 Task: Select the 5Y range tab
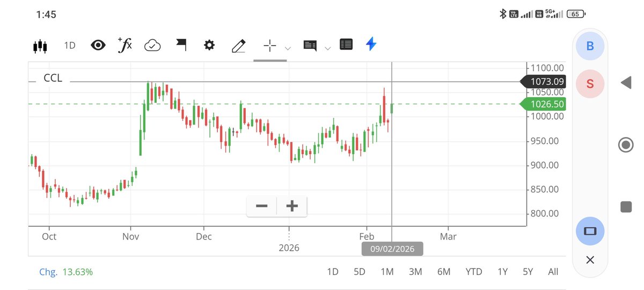(528, 272)
